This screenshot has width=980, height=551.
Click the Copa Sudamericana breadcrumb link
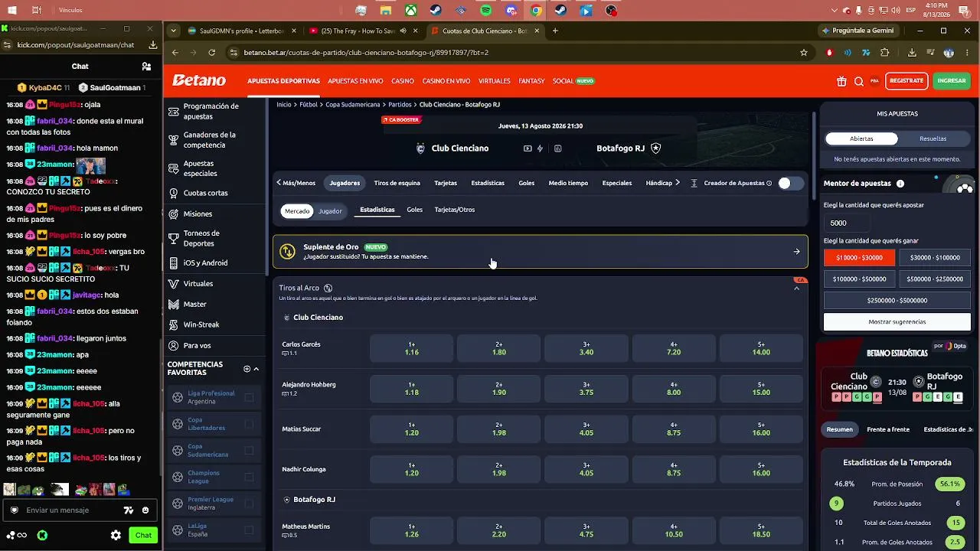click(x=353, y=105)
